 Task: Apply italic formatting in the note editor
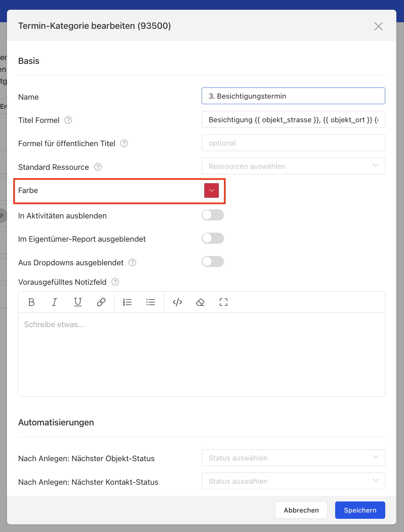pos(55,302)
